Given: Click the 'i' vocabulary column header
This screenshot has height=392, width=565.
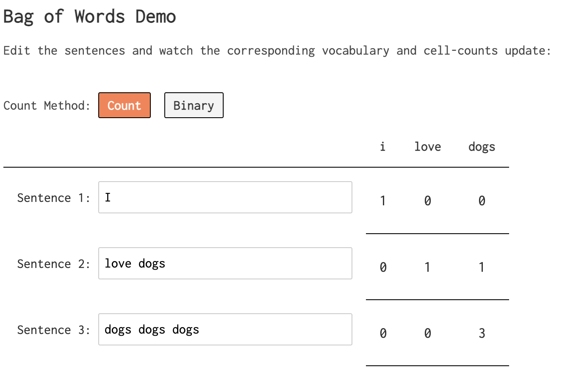Looking at the screenshot, I should pyautogui.click(x=383, y=146).
